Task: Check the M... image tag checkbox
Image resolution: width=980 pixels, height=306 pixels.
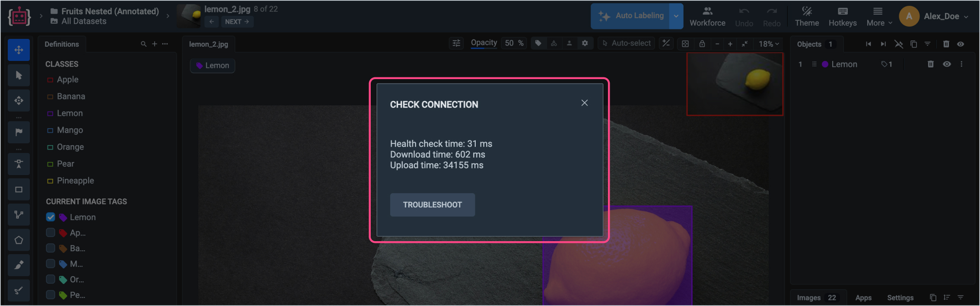Action: (51, 264)
